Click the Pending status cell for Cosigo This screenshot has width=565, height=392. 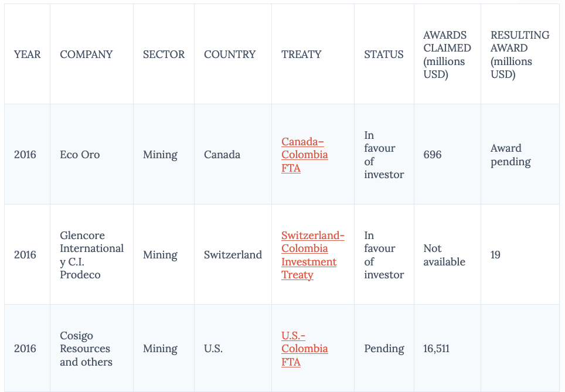click(384, 349)
